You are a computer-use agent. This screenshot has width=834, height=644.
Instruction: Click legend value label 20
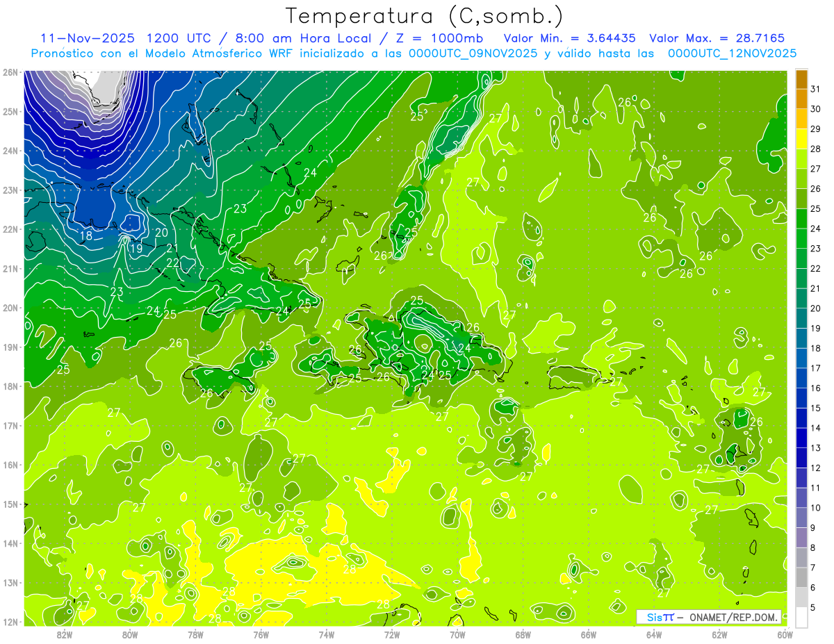click(x=816, y=308)
